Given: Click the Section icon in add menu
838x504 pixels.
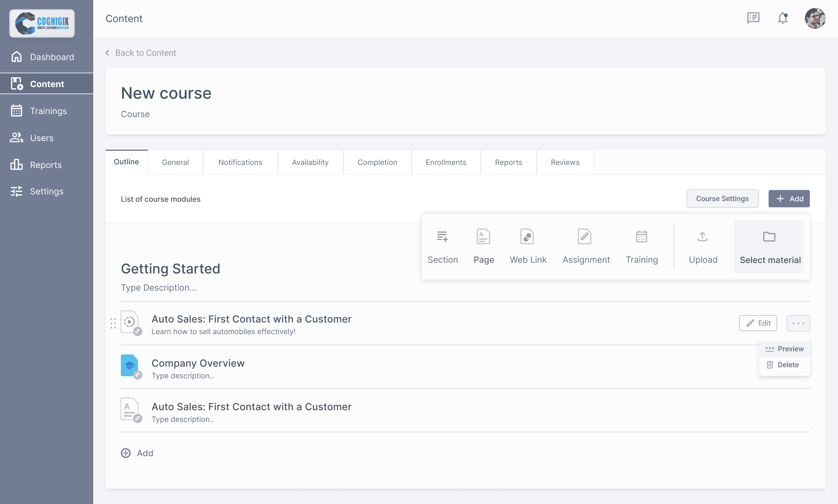Looking at the screenshot, I should point(442,237).
